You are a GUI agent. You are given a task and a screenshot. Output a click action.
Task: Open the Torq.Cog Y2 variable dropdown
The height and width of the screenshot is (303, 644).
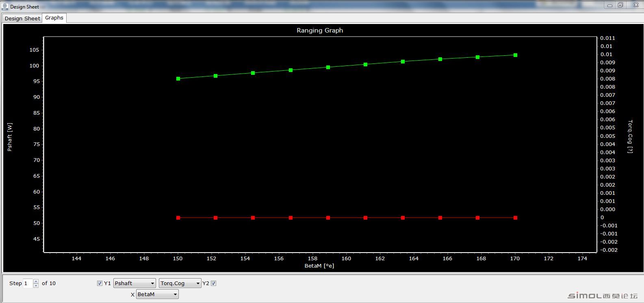180,283
